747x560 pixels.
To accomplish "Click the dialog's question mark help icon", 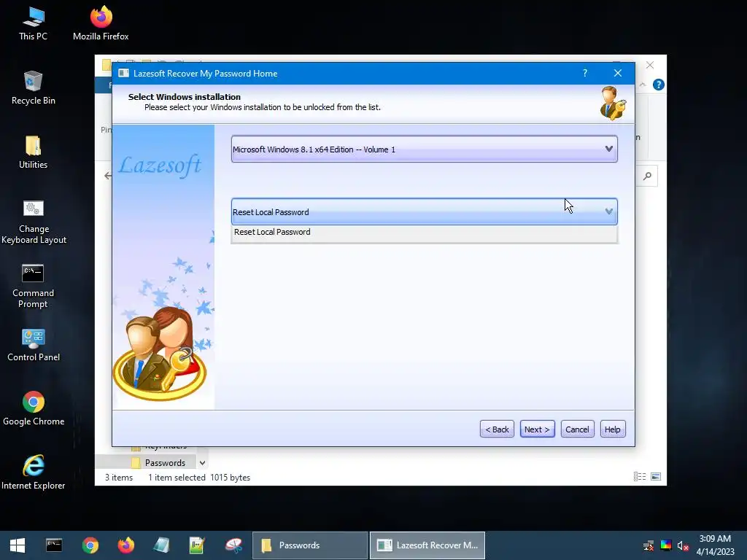I will 585,73.
